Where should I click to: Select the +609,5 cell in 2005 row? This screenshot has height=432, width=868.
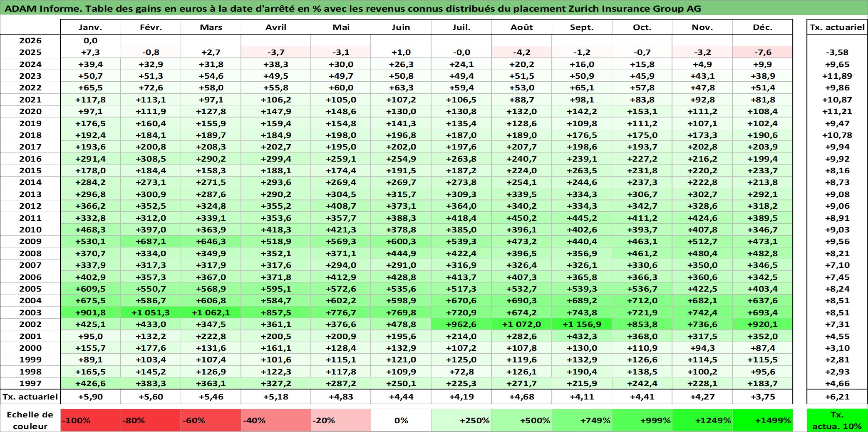tap(91, 289)
